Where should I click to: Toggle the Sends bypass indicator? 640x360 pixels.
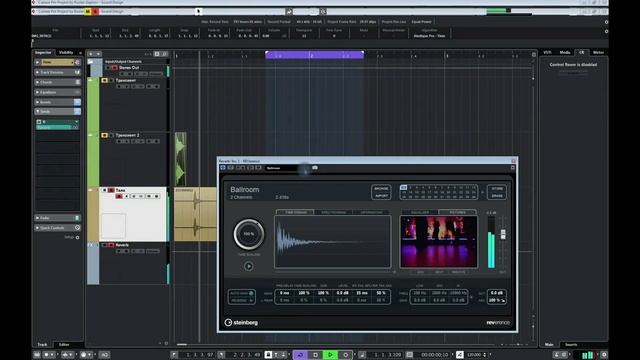(77, 111)
